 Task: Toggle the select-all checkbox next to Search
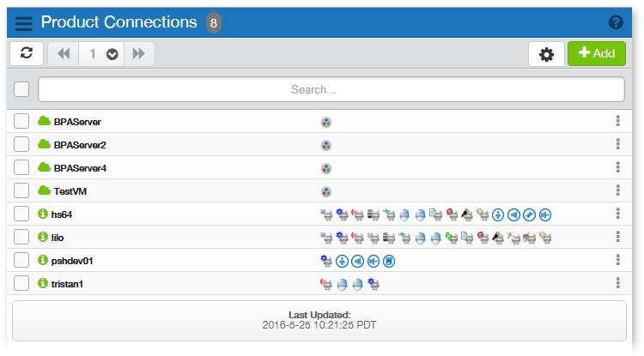click(21, 89)
